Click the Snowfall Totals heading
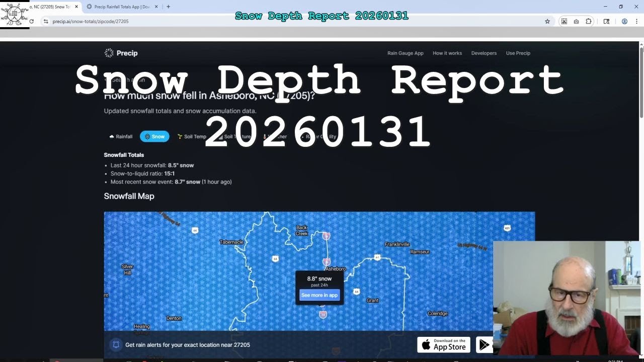The width and height of the screenshot is (644, 362). tap(124, 155)
